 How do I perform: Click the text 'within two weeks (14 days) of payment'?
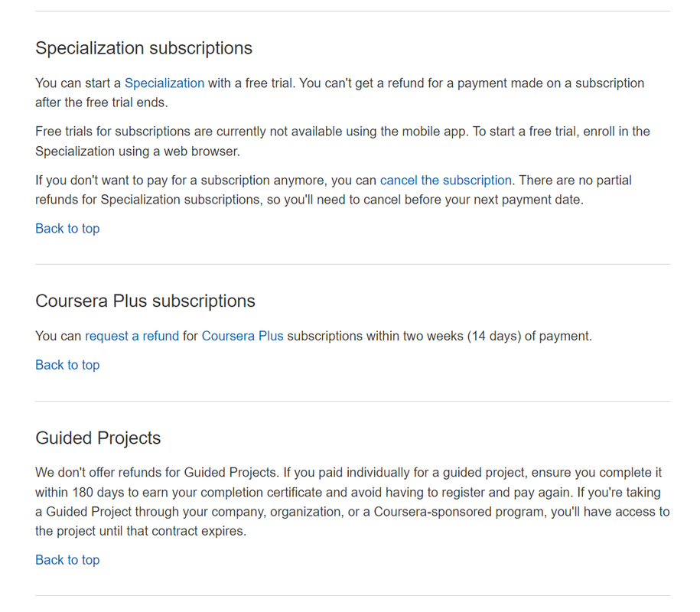pyautogui.click(x=479, y=336)
